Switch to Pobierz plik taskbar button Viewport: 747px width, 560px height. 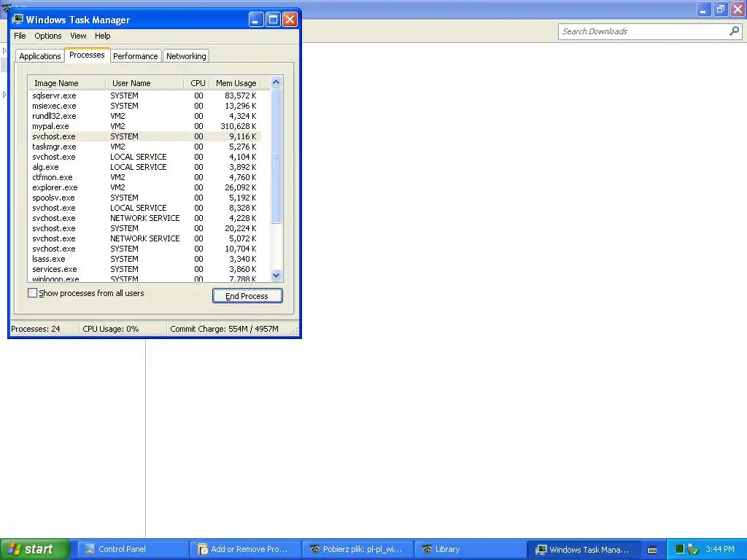[x=357, y=549]
